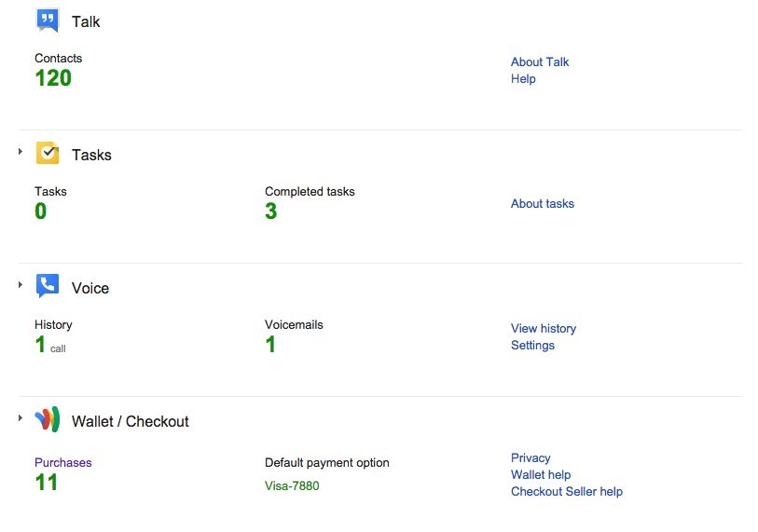Click the Google Wallet logo icon
Image resolution: width=758 pixels, height=532 pixels.
click(x=48, y=419)
